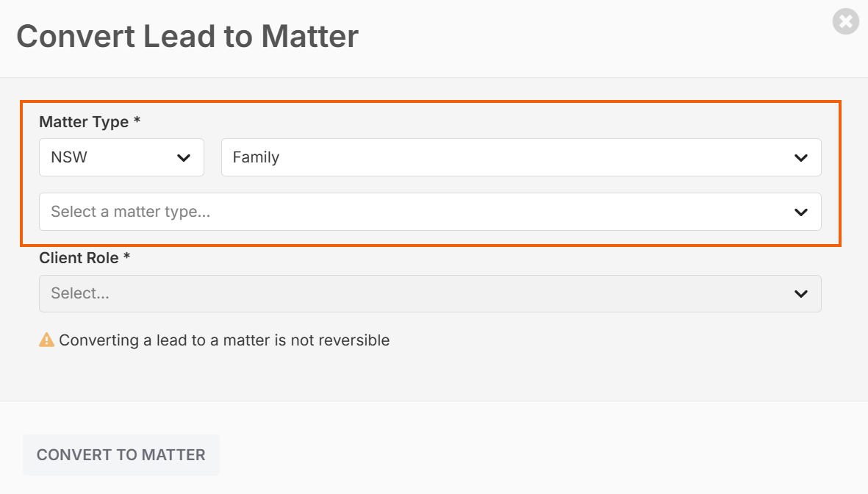This screenshot has height=494, width=868.
Task: Click the 'NSW' selected value text
Action: click(x=69, y=157)
